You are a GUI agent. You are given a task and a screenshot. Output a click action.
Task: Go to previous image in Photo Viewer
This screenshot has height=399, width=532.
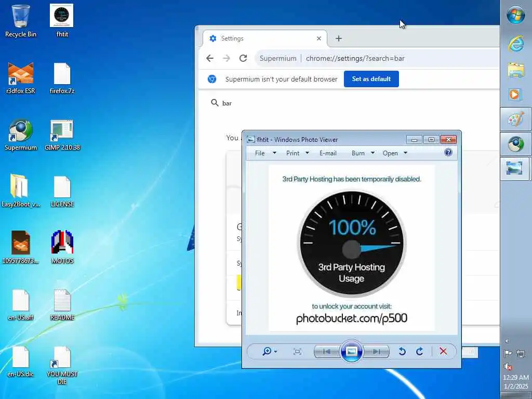click(327, 352)
